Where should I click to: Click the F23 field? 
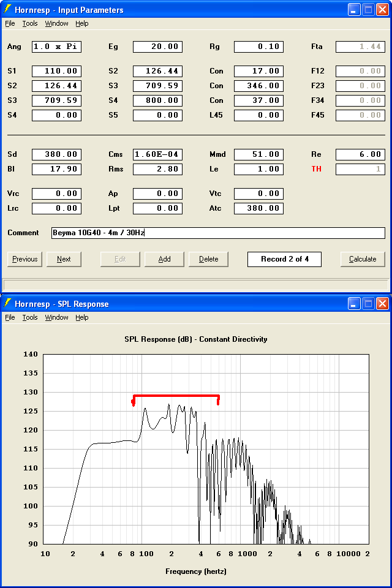pos(361,86)
